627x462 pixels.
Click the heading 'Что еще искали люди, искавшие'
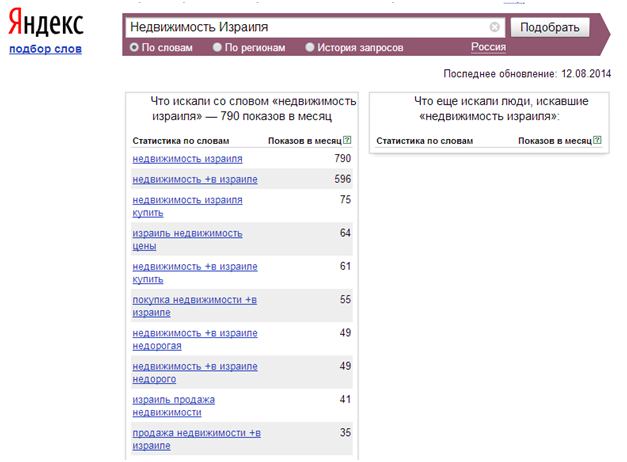point(501,101)
